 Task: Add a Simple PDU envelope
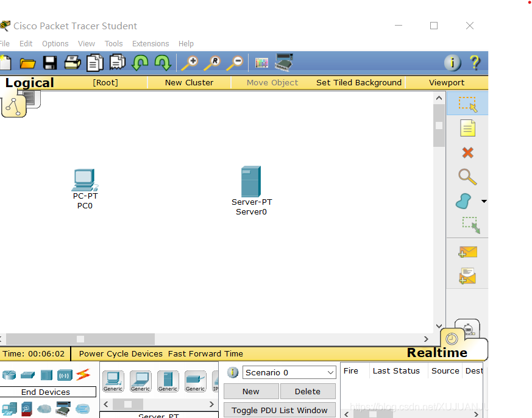(467, 252)
